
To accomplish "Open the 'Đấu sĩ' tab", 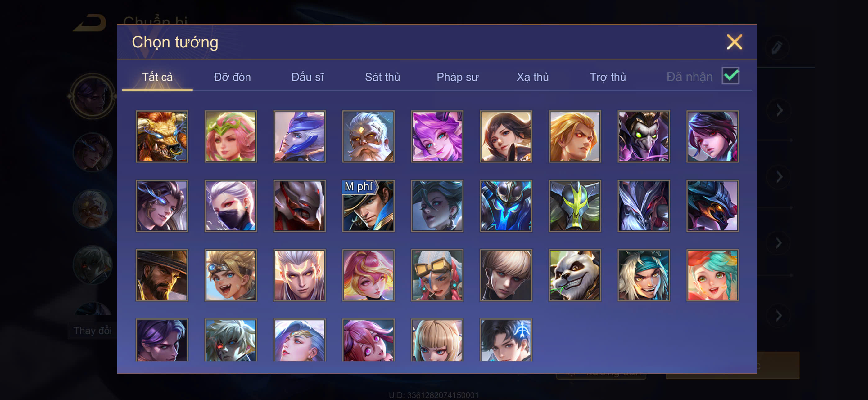I will [x=307, y=77].
